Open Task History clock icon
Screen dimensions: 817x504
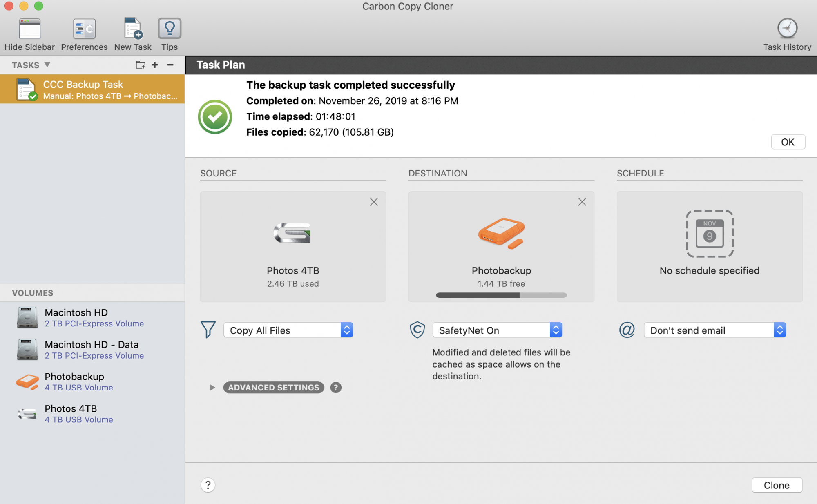[787, 29]
